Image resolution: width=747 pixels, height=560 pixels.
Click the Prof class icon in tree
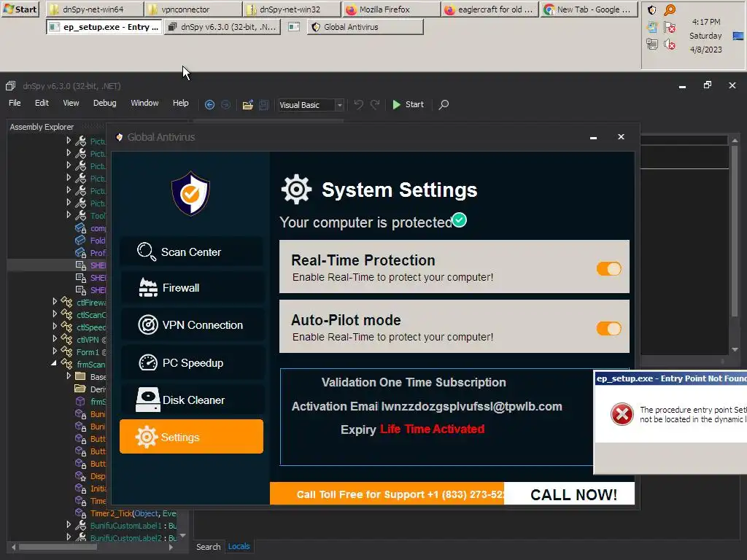[80, 252]
